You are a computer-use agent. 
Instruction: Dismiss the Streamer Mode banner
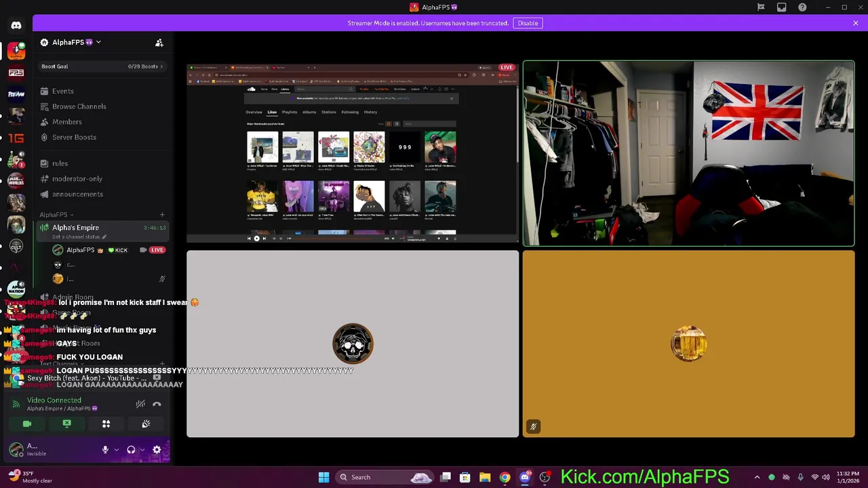point(856,23)
